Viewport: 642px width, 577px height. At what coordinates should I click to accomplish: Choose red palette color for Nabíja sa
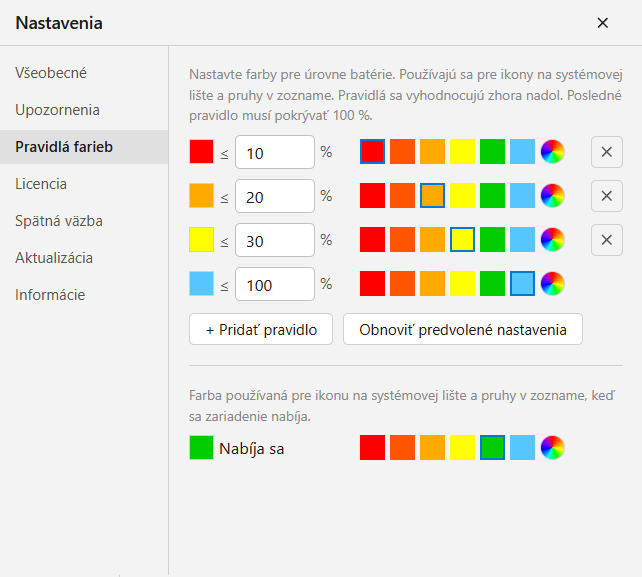tap(372, 448)
